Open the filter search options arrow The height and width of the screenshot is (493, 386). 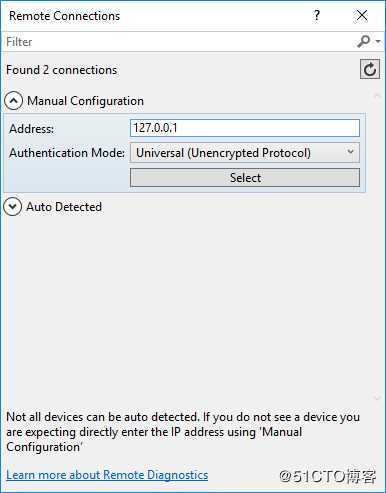pos(378,41)
